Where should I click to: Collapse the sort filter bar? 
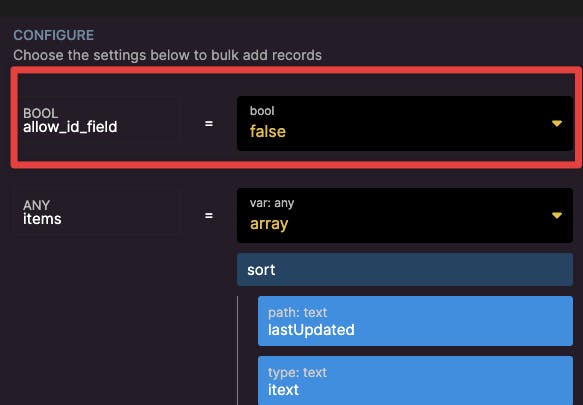(405, 270)
